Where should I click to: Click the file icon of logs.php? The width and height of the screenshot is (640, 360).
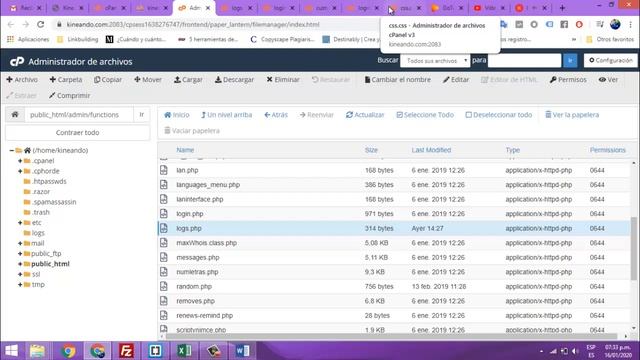pos(164,228)
